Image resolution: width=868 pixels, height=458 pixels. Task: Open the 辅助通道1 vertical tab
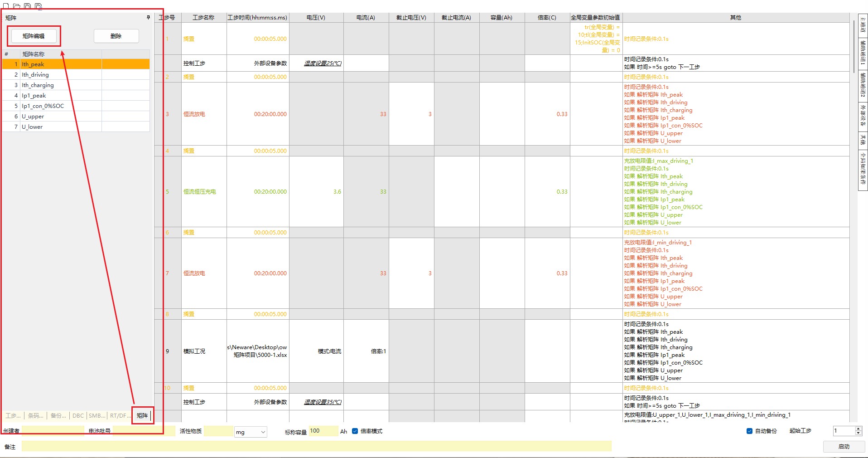click(x=863, y=52)
